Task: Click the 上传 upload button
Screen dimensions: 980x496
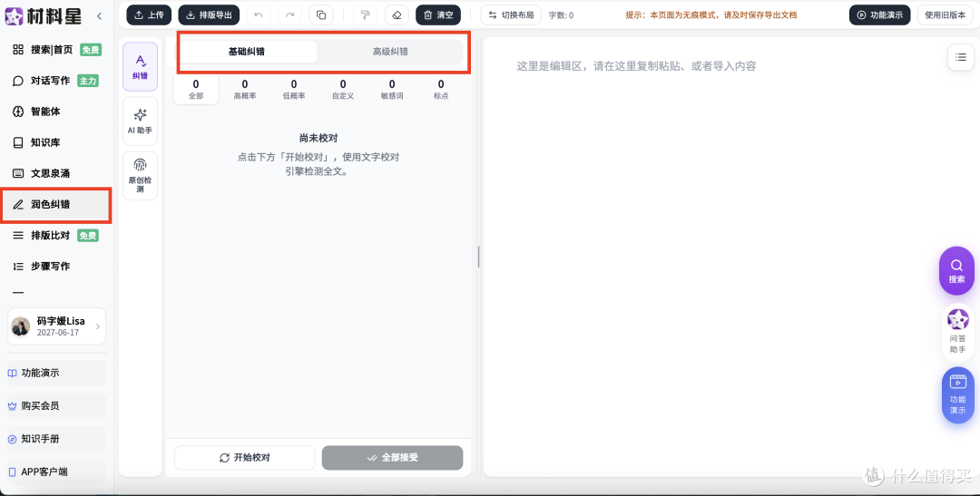Action: point(149,15)
